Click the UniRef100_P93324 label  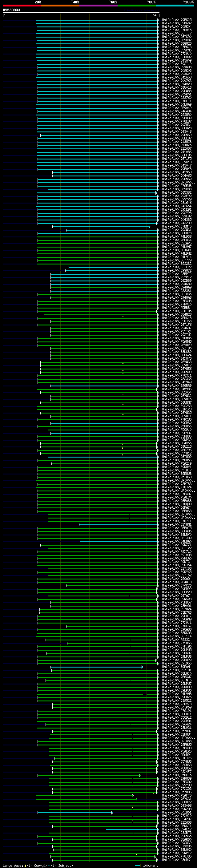click(x=177, y=640)
